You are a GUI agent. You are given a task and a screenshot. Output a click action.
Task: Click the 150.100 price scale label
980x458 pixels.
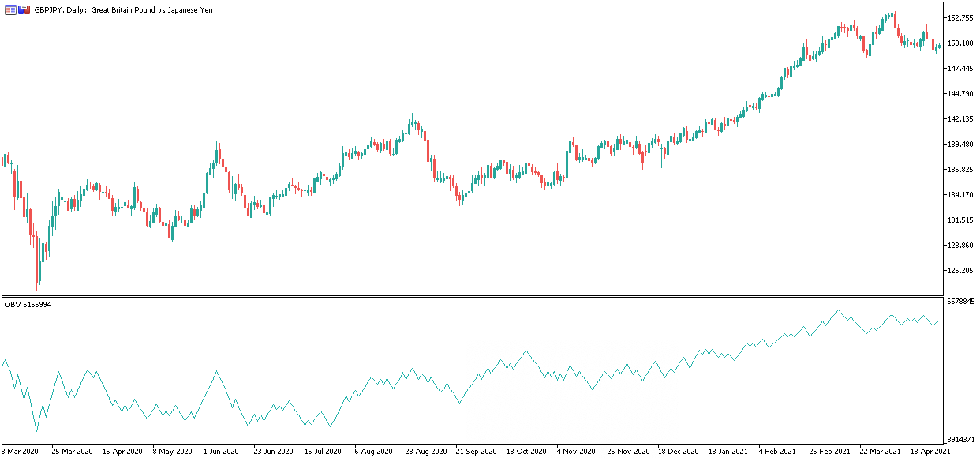coord(959,43)
